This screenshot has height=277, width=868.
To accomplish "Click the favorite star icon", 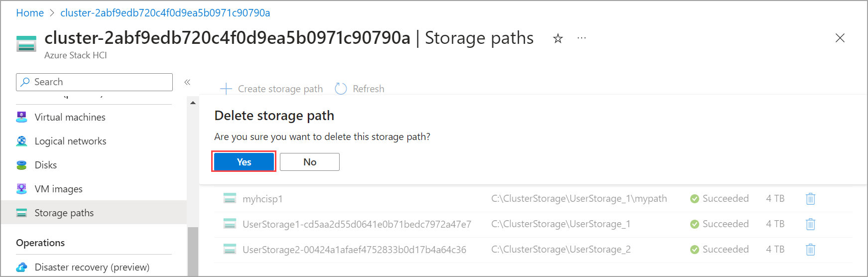I will pyautogui.click(x=558, y=38).
